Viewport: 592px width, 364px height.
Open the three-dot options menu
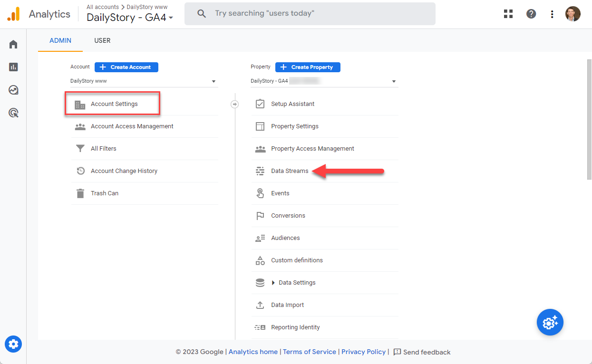point(552,14)
